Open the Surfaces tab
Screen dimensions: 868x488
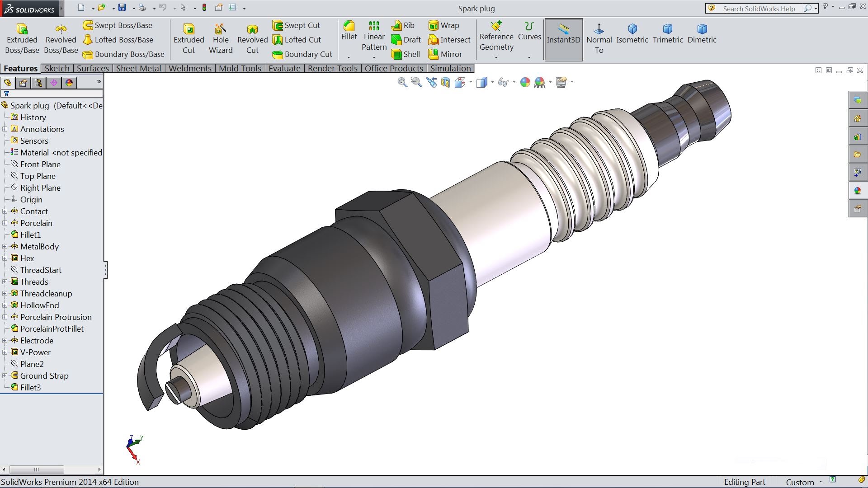coord(92,68)
